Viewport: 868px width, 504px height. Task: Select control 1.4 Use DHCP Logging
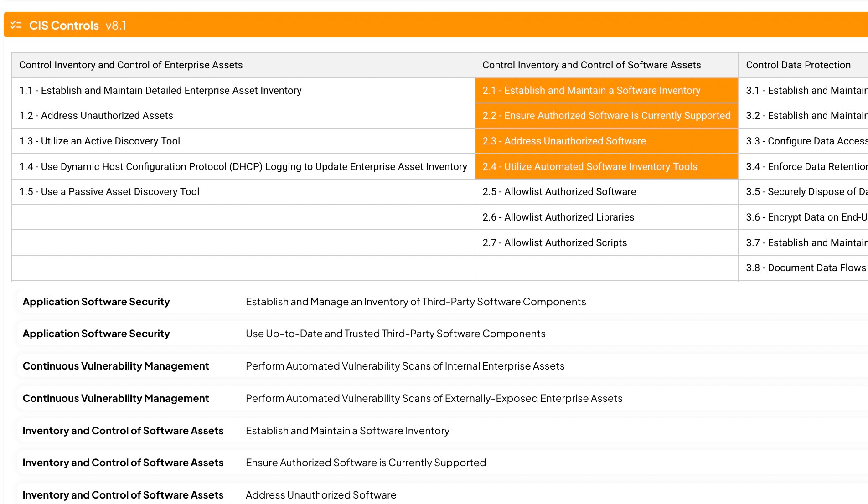click(243, 167)
